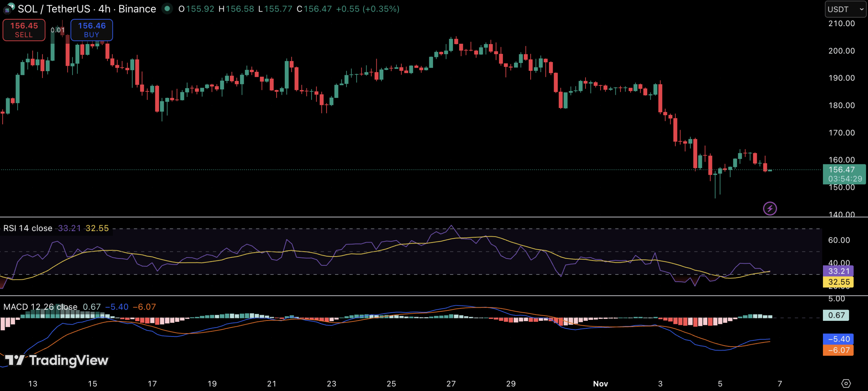Click the 200.00 level on price scale
The height and width of the screenshot is (391, 868).
pos(842,51)
